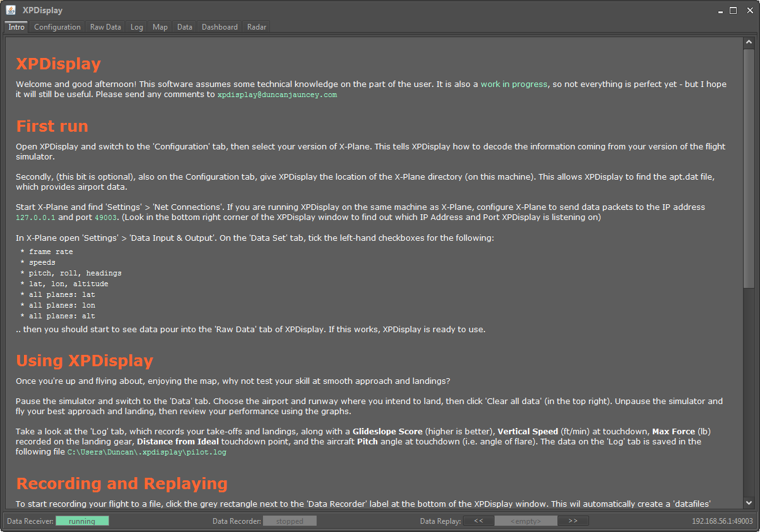
Task: Click the pilot.log file path
Action: click(x=147, y=452)
